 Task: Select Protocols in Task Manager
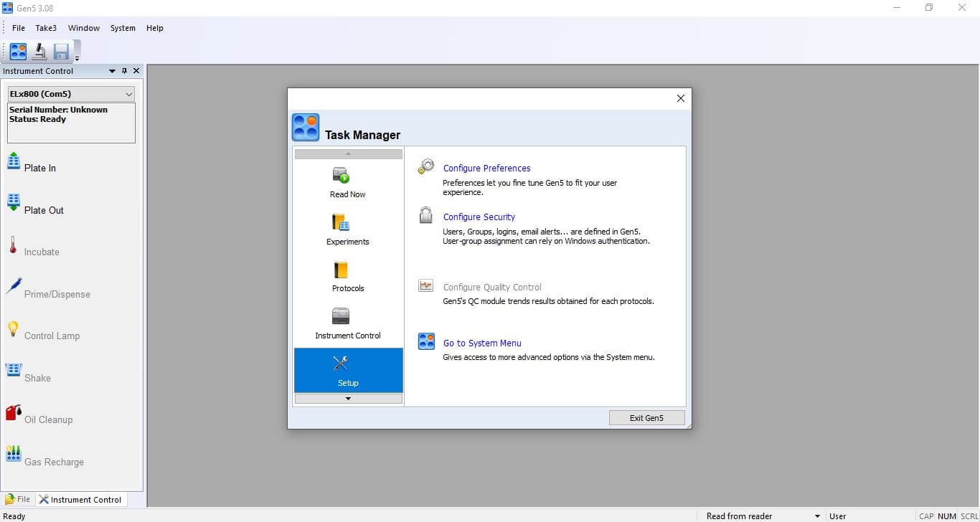tap(348, 277)
